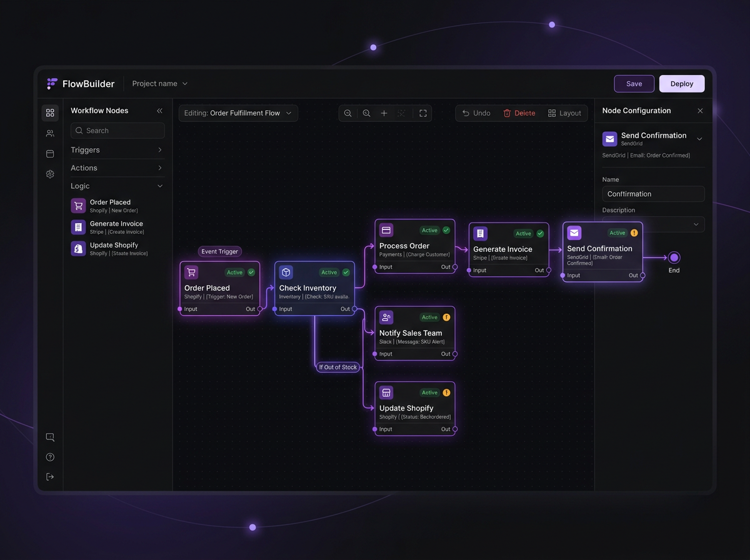Image resolution: width=750 pixels, height=560 pixels.
Task: Open the feedback chat icon in sidebar
Action: point(50,437)
